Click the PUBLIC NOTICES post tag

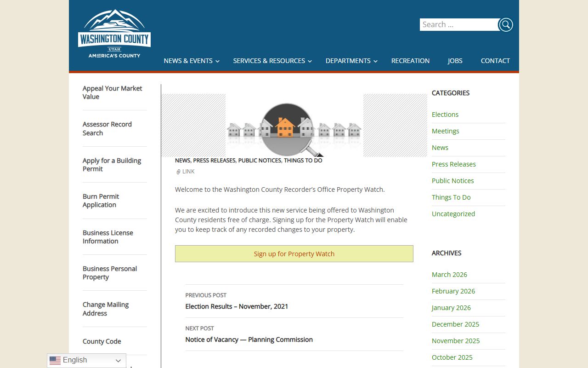click(x=260, y=161)
